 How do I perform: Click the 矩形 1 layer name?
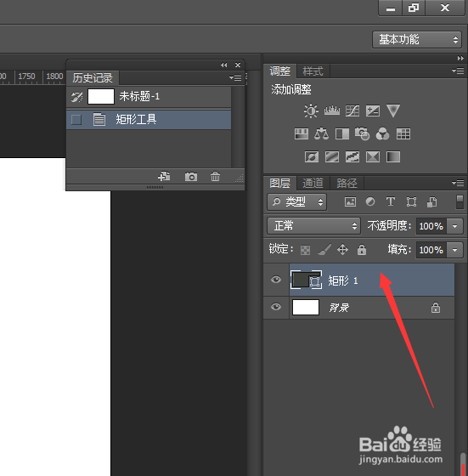coord(343,280)
